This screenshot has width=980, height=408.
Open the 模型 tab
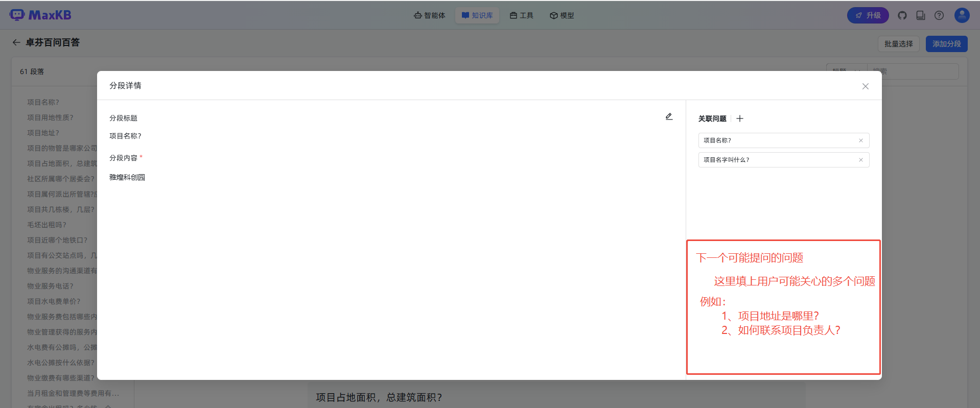point(562,15)
